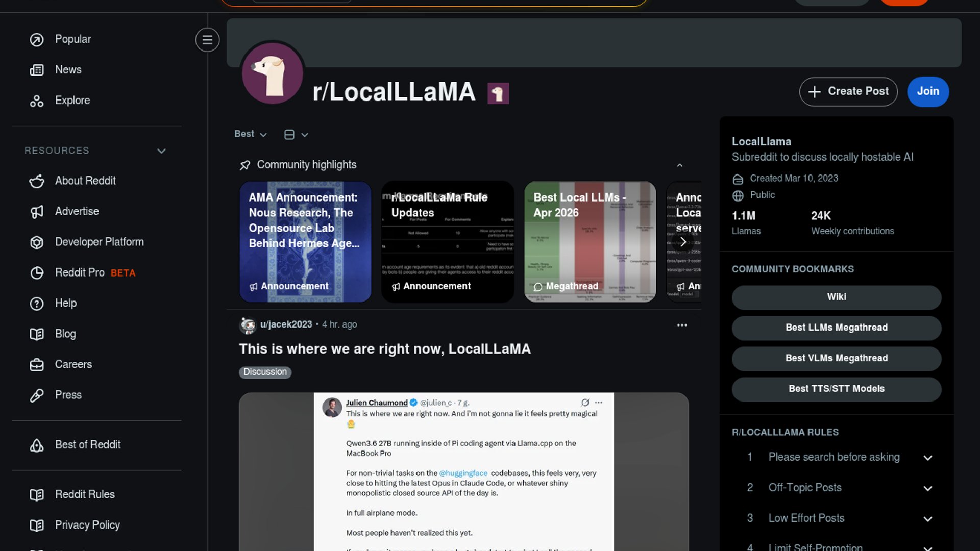Open the card view layout dropdown
980x551 pixels.
click(x=296, y=135)
